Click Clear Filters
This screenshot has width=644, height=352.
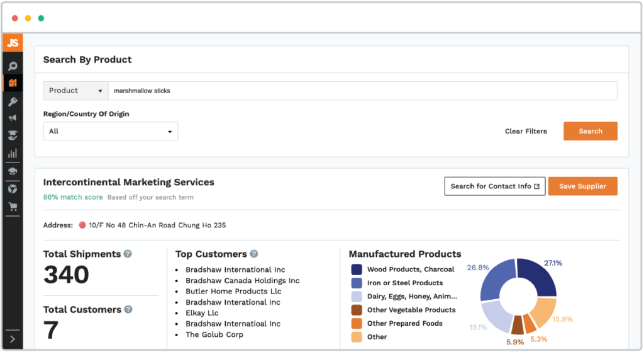[x=526, y=131]
